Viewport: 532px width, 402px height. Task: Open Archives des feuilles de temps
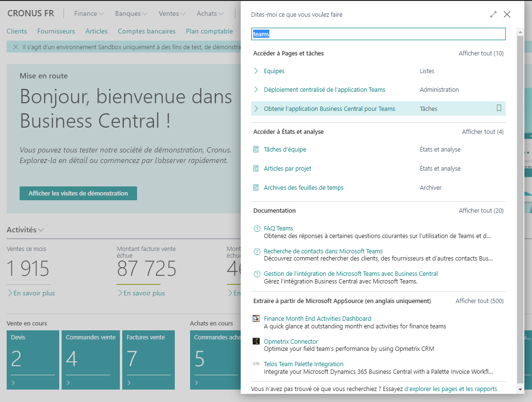[x=304, y=187]
